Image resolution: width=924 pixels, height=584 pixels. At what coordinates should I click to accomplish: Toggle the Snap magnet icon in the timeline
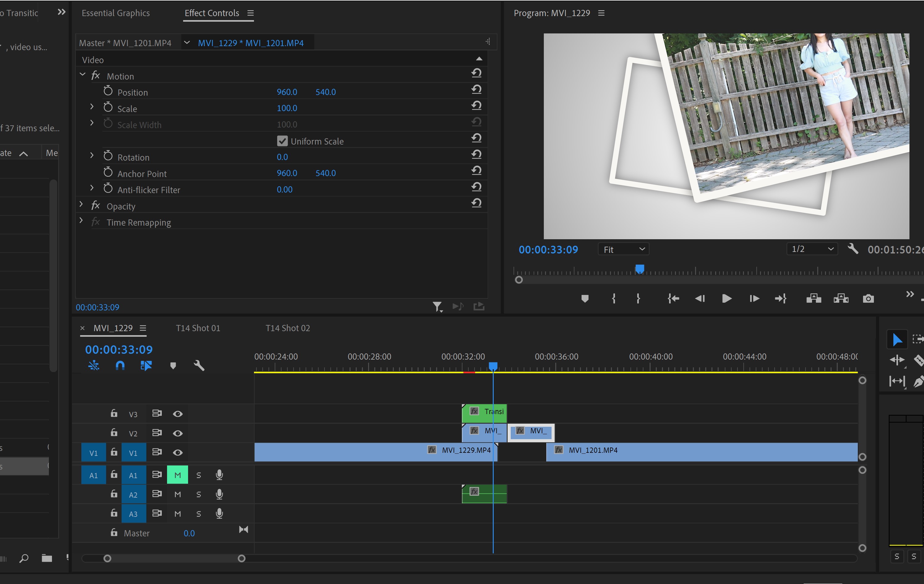coord(120,366)
